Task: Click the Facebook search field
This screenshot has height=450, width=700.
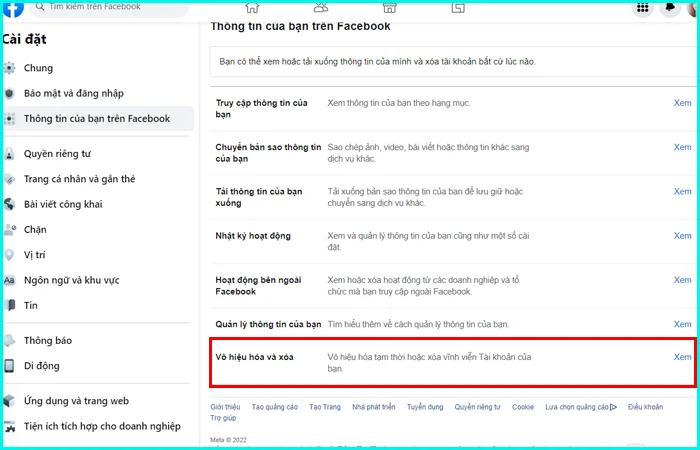Action: tap(109, 7)
